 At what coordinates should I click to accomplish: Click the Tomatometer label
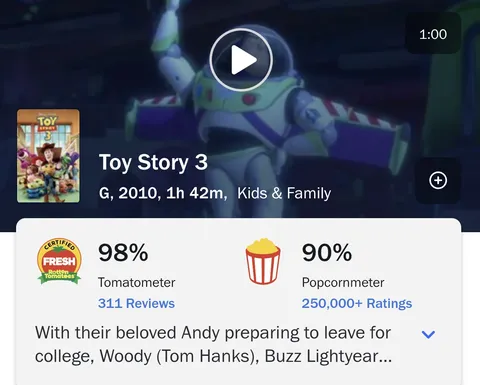pos(136,283)
